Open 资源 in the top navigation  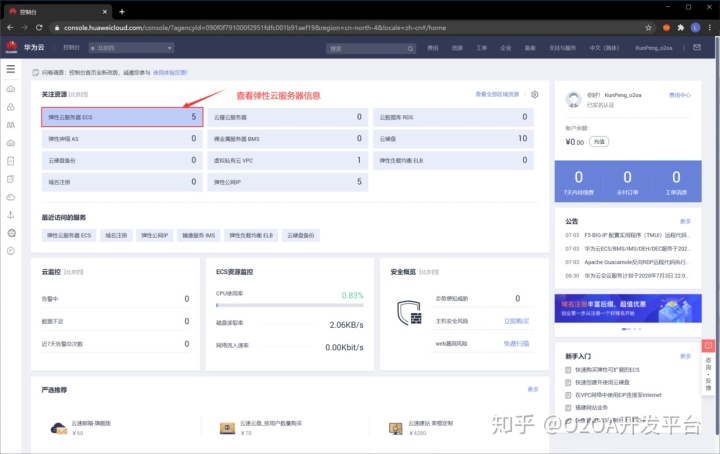tap(457, 48)
